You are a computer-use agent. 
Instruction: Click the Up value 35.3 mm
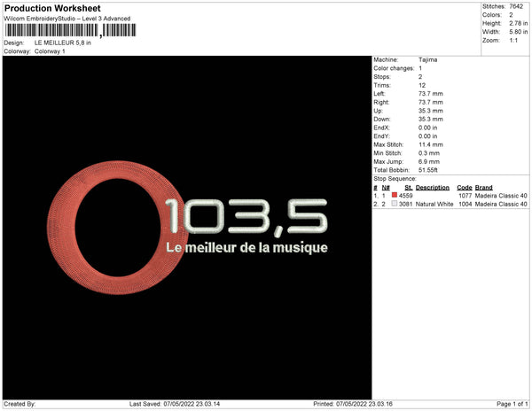[431, 111]
